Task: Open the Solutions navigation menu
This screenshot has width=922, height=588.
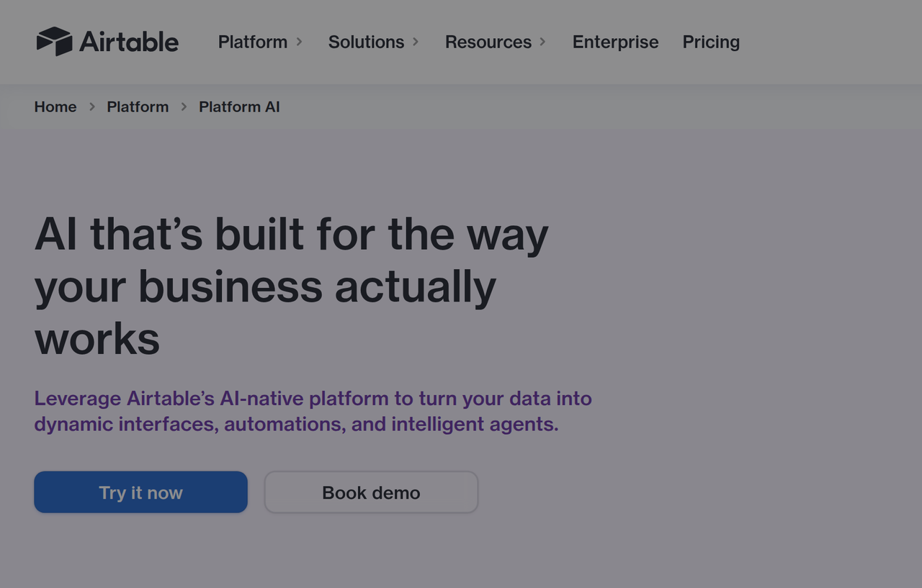Action: (x=366, y=42)
